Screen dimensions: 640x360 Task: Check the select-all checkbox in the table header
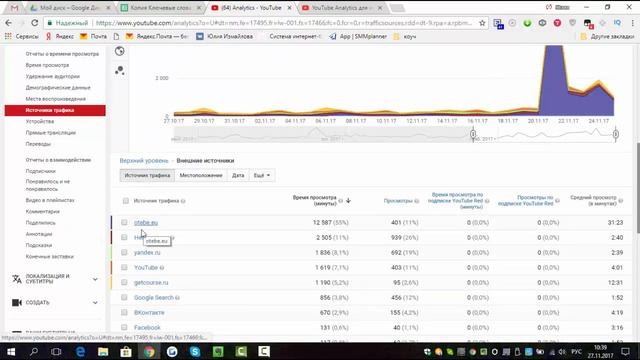[126, 201]
